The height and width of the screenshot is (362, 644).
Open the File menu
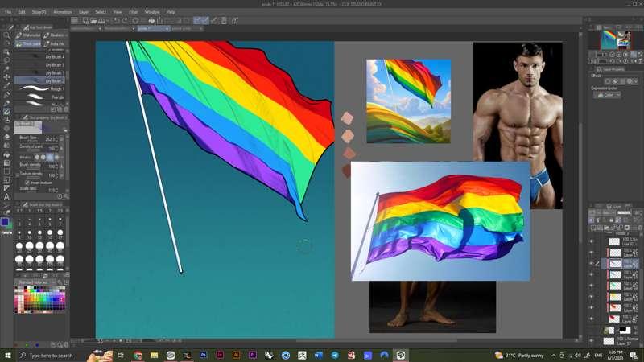8,12
